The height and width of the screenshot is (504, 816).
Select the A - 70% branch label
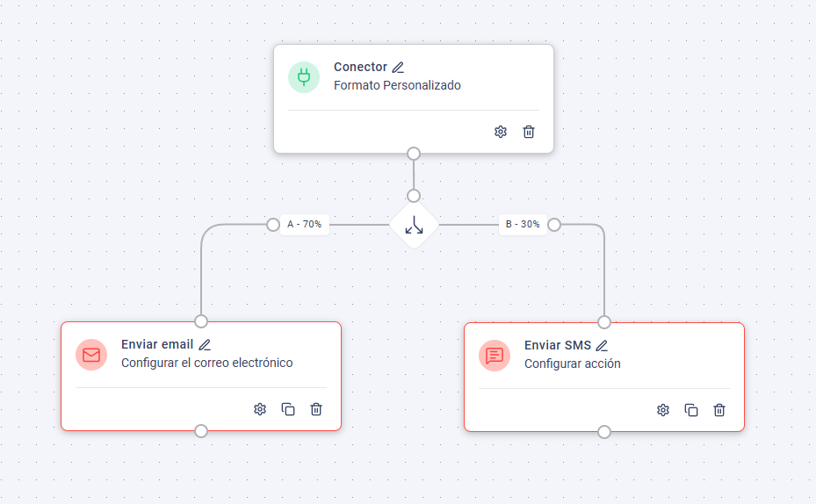click(305, 225)
